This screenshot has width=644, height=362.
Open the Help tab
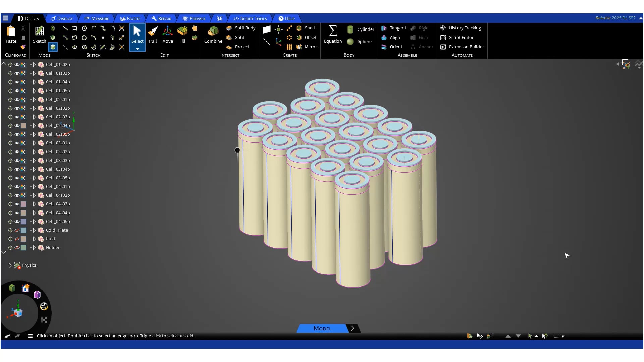287,18
